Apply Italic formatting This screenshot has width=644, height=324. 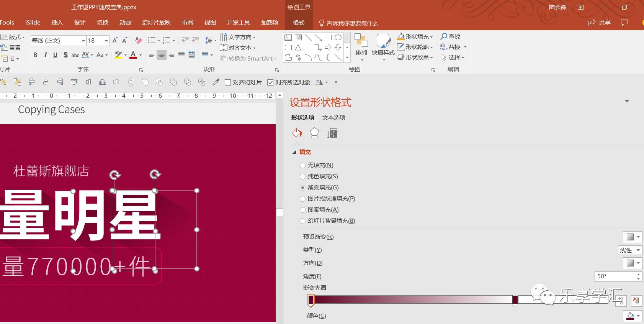(x=45, y=55)
